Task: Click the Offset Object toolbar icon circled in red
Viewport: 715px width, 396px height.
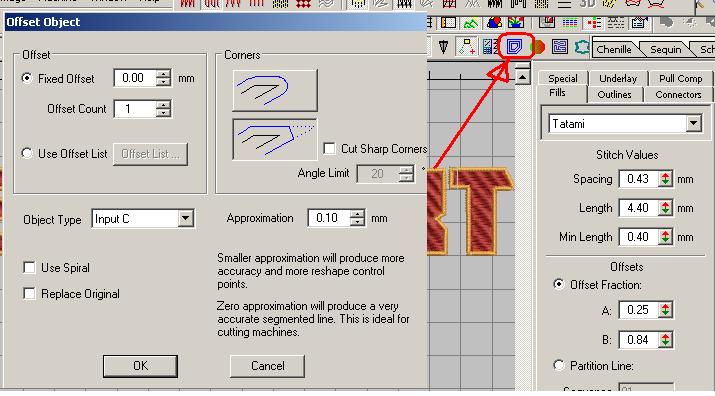Action: click(x=515, y=47)
